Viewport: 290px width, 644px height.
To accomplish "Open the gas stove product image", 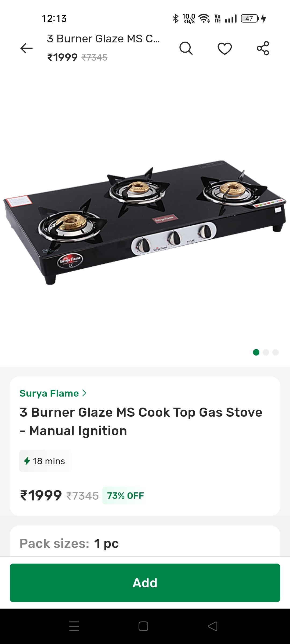I will [x=145, y=222].
